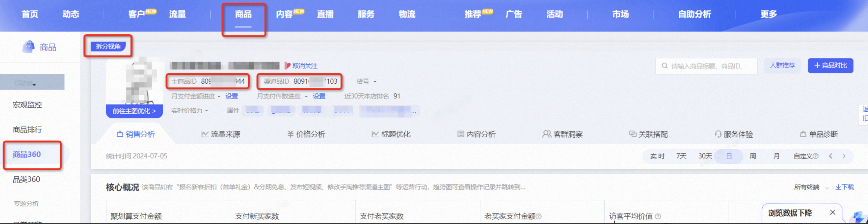
Task: Switch to the 单品诊断 tab
Action: [819, 134]
